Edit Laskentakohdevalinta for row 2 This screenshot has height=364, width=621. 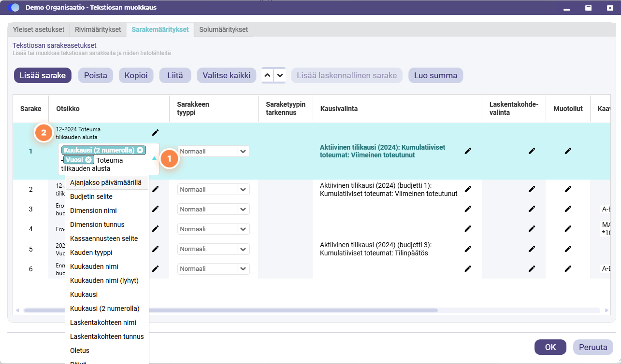click(x=532, y=189)
